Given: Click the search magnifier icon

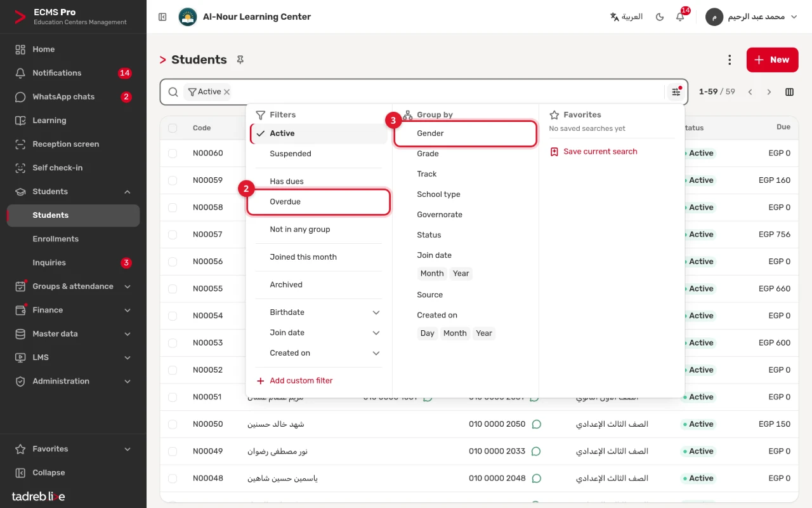Looking at the screenshot, I should click(x=173, y=92).
